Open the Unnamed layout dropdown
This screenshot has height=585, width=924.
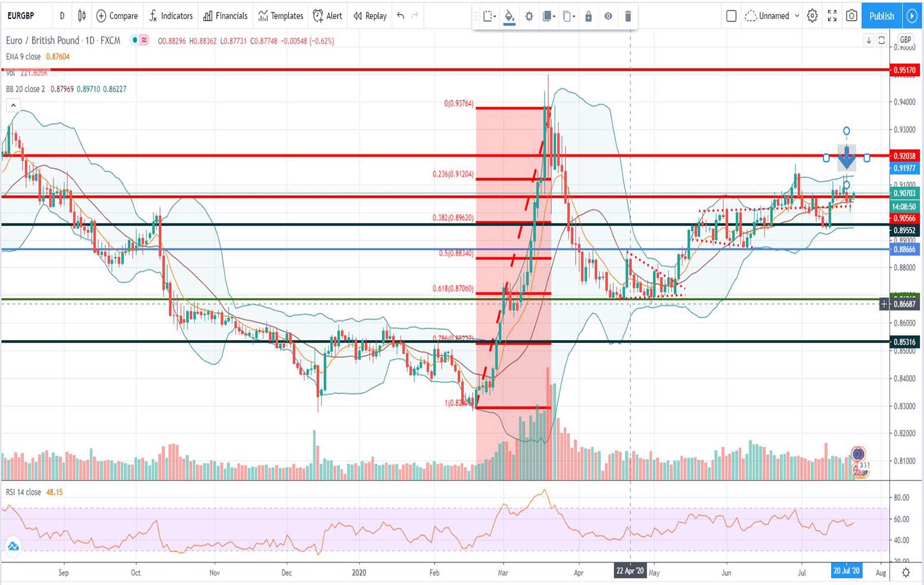(x=773, y=16)
